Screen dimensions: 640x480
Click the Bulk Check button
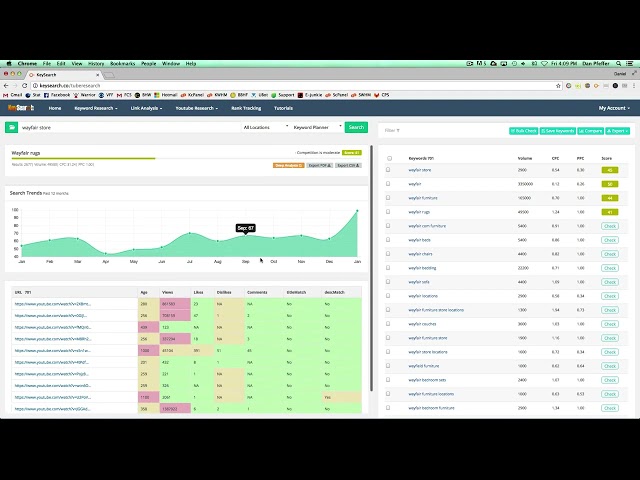coord(524,131)
